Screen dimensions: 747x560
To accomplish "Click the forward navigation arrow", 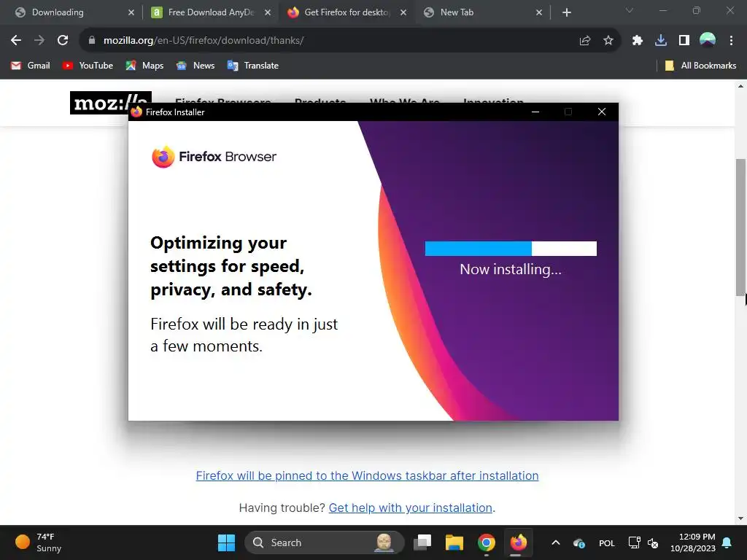I will point(39,41).
